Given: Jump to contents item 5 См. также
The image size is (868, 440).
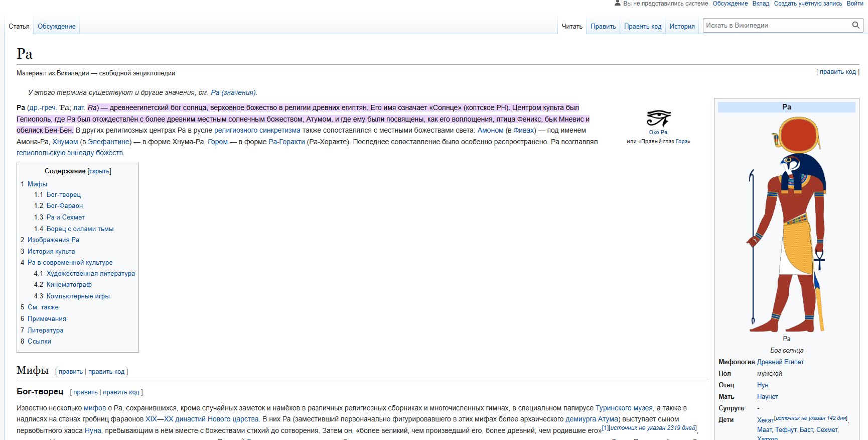Looking at the screenshot, I should click(x=43, y=307).
